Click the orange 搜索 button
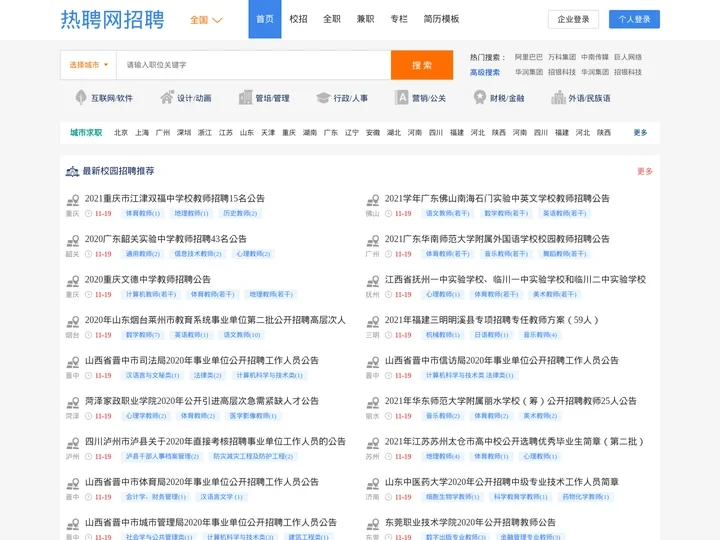The height and width of the screenshot is (540, 720). click(x=422, y=65)
